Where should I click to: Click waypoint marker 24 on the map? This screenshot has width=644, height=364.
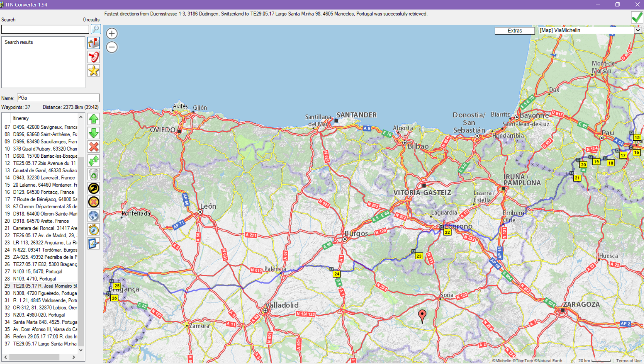point(337,274)
